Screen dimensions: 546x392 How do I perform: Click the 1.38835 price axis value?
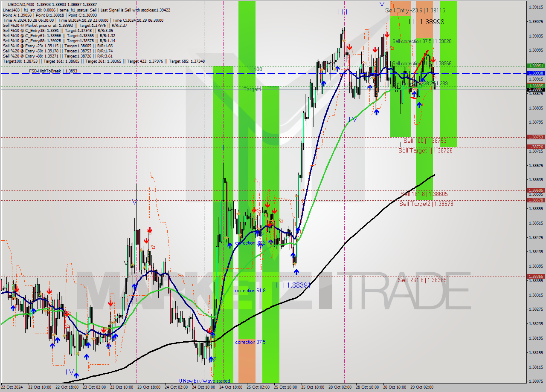pos(536,108)
